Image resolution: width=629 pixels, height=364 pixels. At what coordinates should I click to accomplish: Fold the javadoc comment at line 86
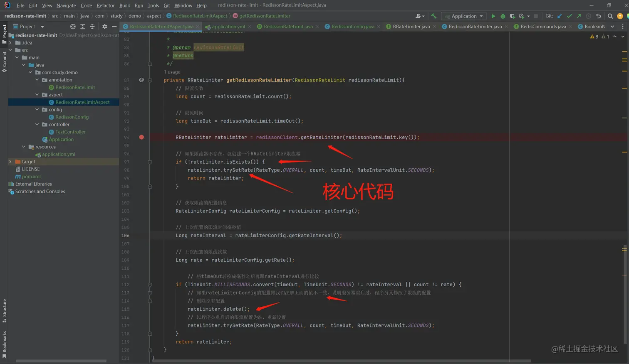coord(150,64)
